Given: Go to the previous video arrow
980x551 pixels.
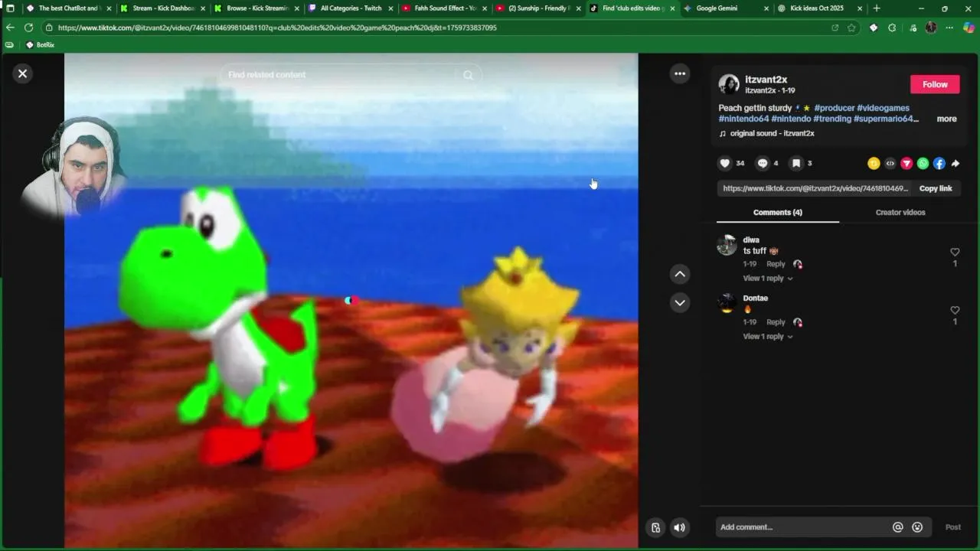Looking at the screenshot, I should coord(680,274).
